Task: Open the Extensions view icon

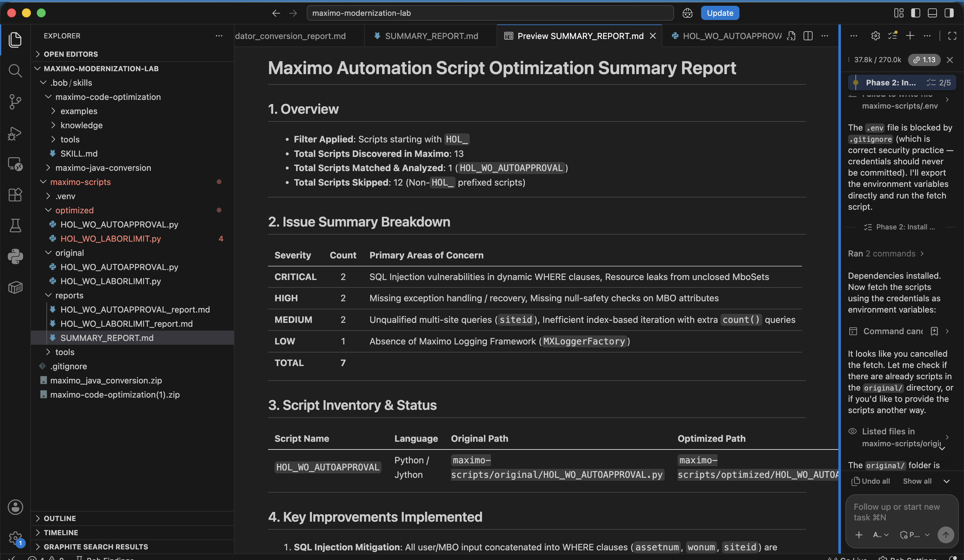Action: pyautogui.click(x=15, y=195)
